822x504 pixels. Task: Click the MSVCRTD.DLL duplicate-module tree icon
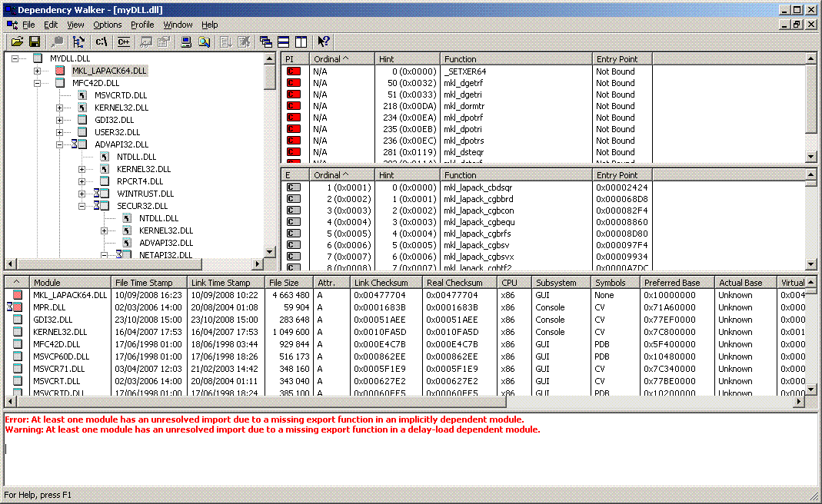[82, 95]
